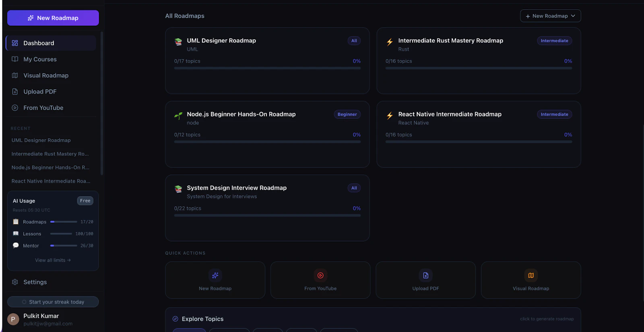Viewport: 644px width, 332px height.
Task: Click the Free plan badge
Action: [x=85, y=201]
